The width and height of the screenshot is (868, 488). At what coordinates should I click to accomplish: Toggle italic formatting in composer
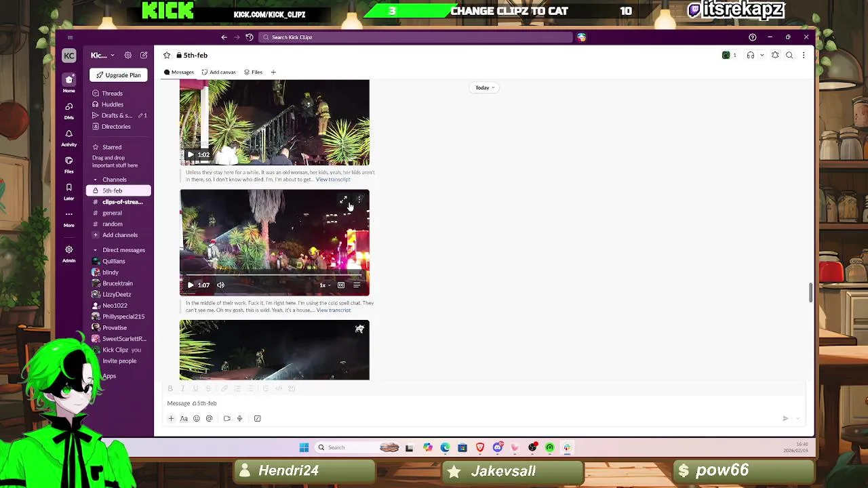point(182,388)
